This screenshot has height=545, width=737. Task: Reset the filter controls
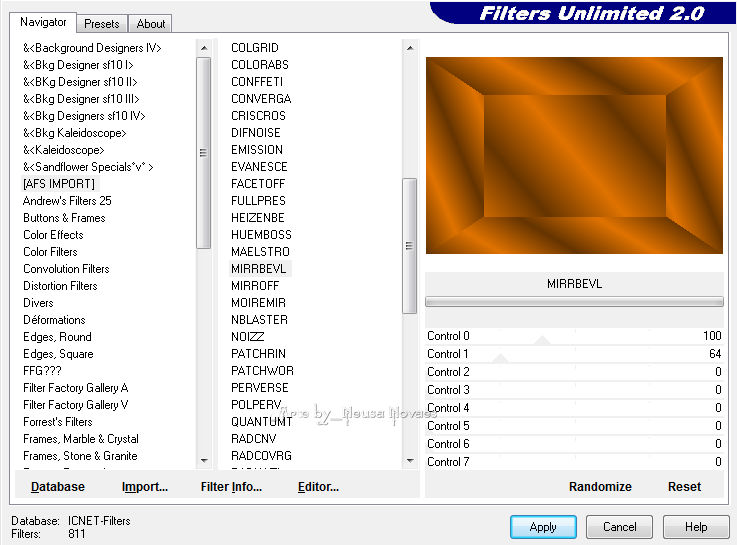[684, 487]
